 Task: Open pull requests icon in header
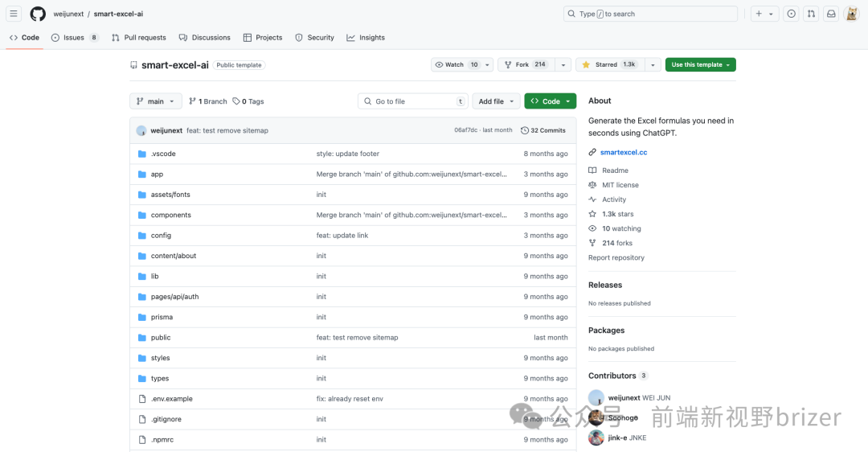point(811,14)
